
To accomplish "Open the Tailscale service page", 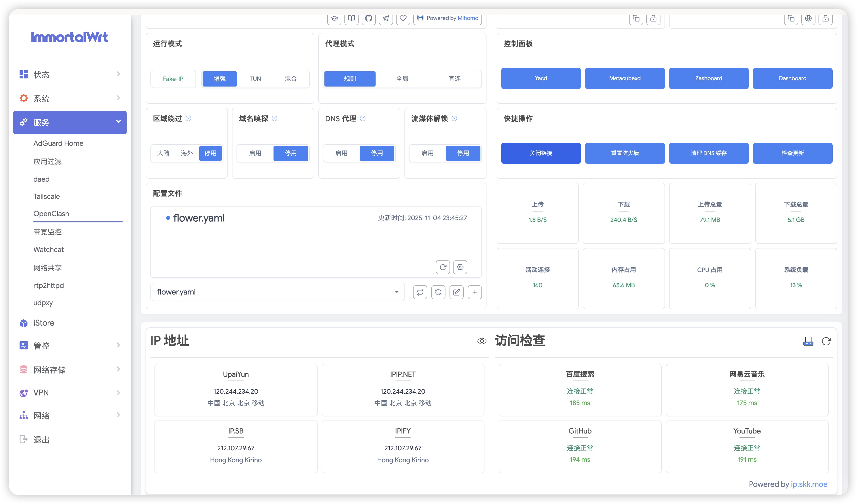I will click(47, 196).
